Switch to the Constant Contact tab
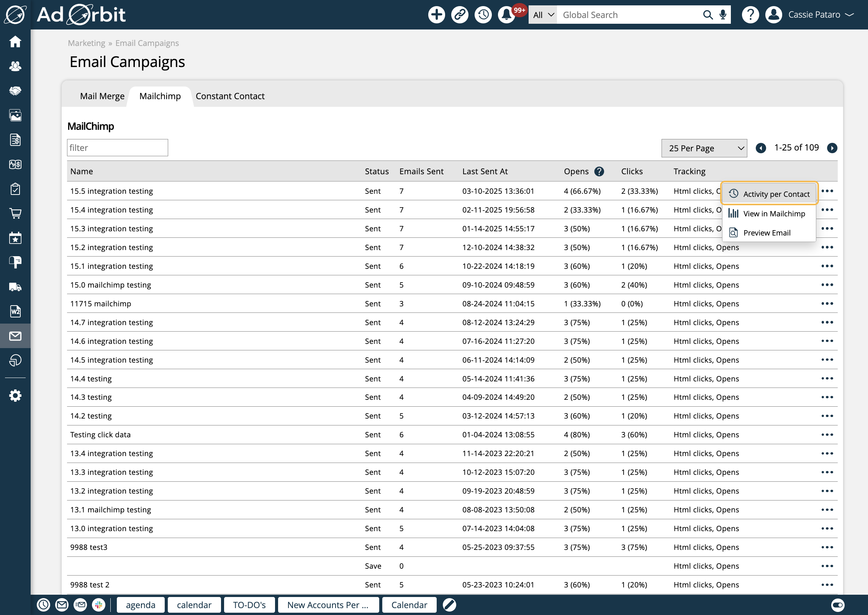868x615 pixels. (230, 96)
